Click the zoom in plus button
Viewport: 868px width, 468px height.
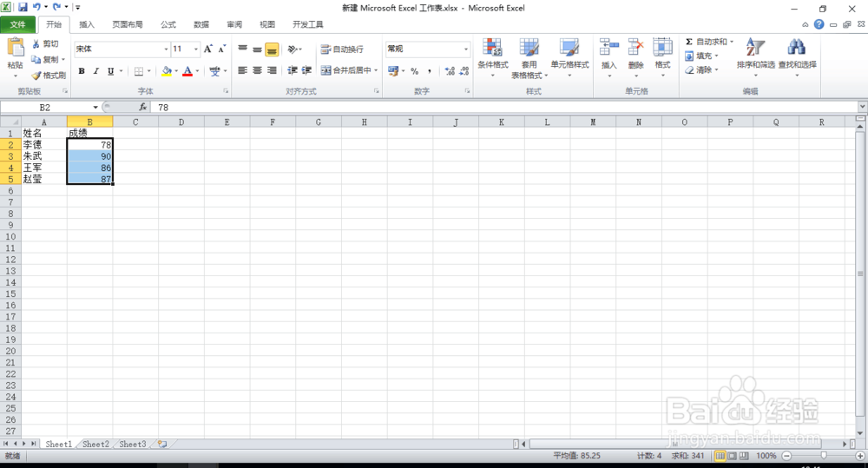tap(859, 455)
